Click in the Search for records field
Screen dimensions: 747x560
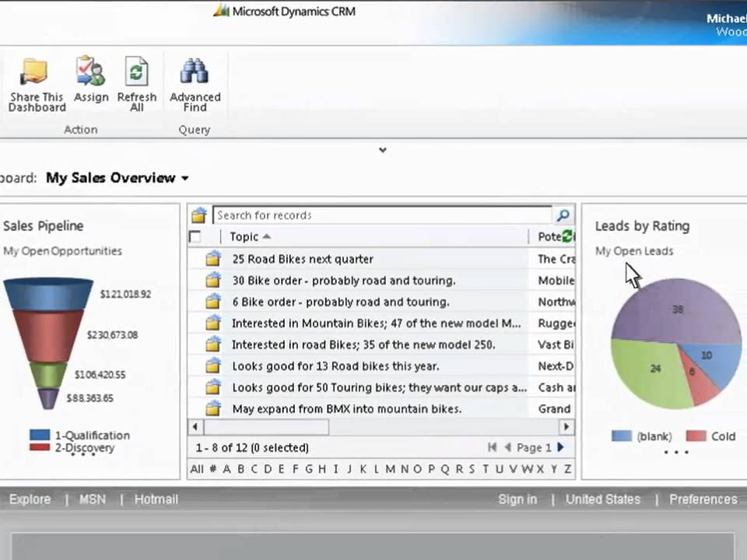(383, 215)
